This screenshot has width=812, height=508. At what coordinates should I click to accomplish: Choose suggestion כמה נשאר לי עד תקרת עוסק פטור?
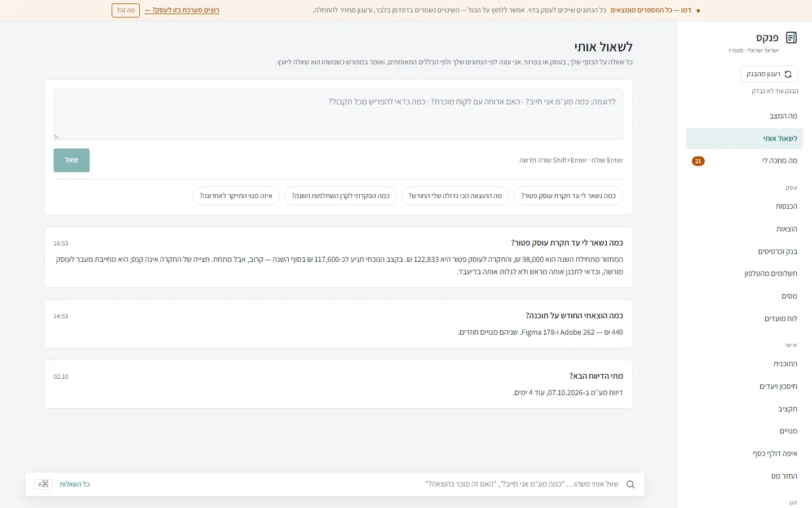coord(568,196)
